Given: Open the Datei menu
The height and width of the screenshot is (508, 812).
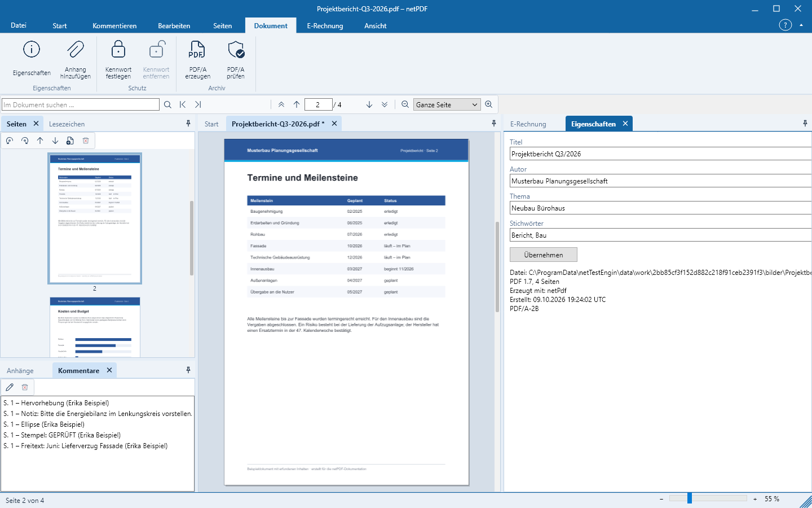Looking at the screenshot, I should tap(19, 25).
